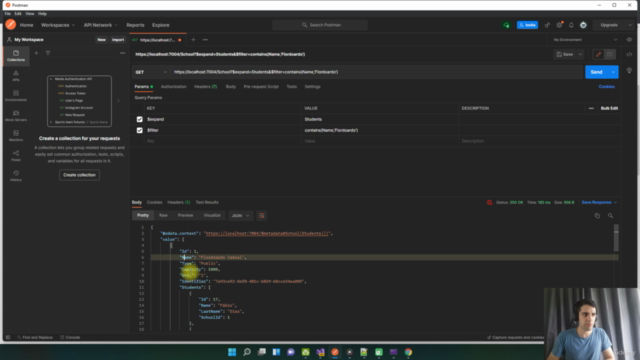Viewport: 640px width, 360px height.
Task: Open the Pre-request Script tab
Action: (261, 87)
